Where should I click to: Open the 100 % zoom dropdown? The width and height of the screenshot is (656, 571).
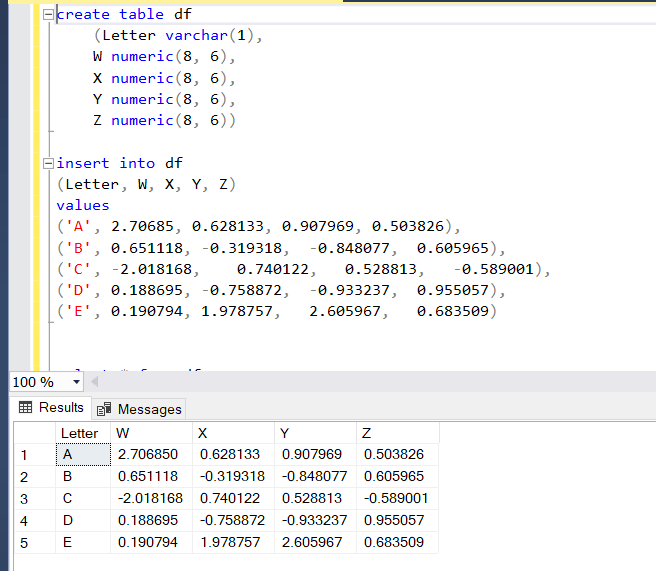click(x=77, y=382)
